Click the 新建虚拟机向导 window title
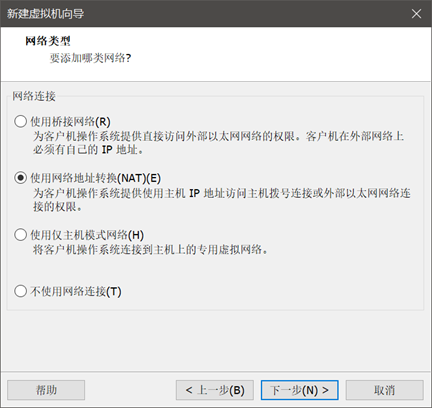Viewport: 432px width, 408px height. (x=45, y=14)
